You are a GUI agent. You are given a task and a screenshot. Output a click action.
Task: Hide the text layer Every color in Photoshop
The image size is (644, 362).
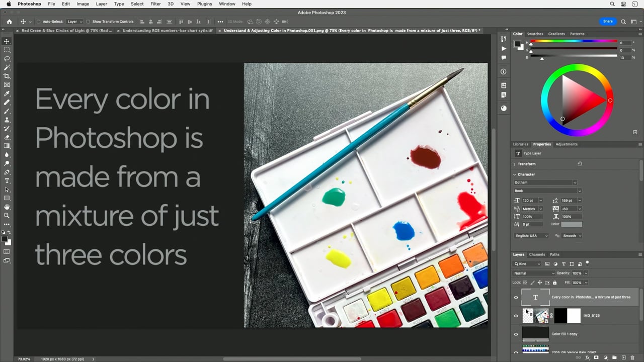click(x=516, y=297)
